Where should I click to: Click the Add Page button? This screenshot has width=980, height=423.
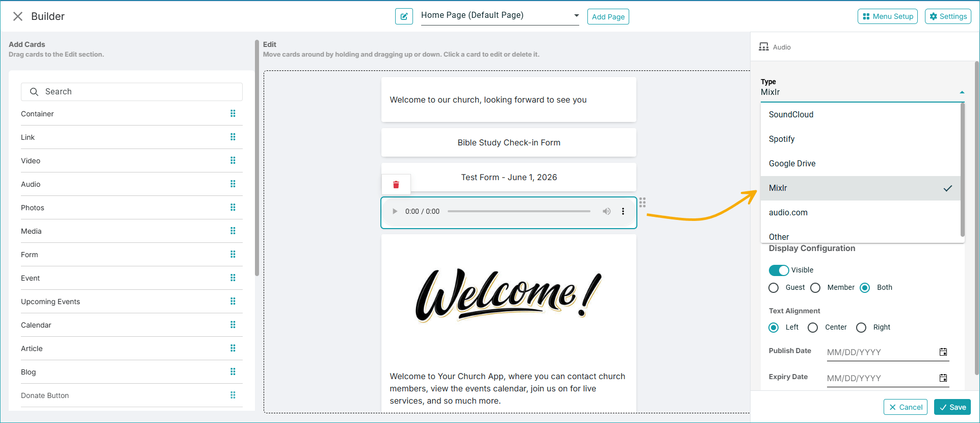pyautogui.click(x=608, y=16)
